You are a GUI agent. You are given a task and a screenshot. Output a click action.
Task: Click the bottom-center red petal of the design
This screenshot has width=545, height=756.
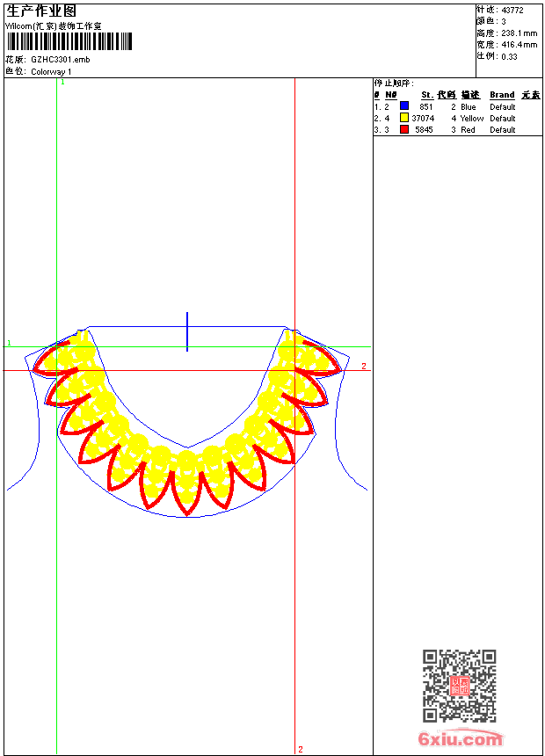(x=186, y=493)
